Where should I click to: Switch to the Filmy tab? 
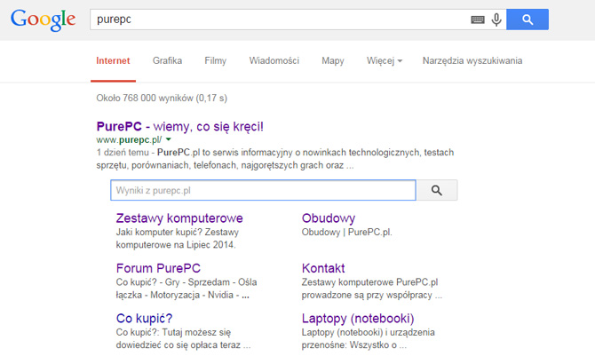[x=215, y=60]
